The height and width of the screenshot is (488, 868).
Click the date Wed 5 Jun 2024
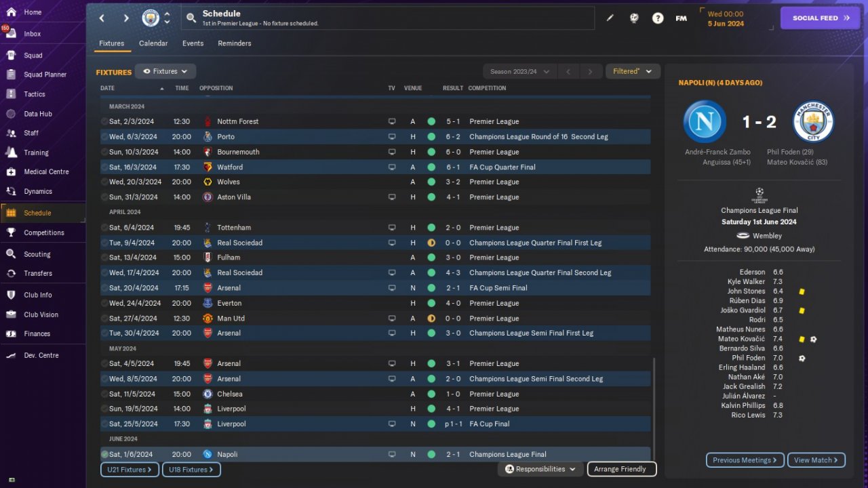click(x=726, y=18)
